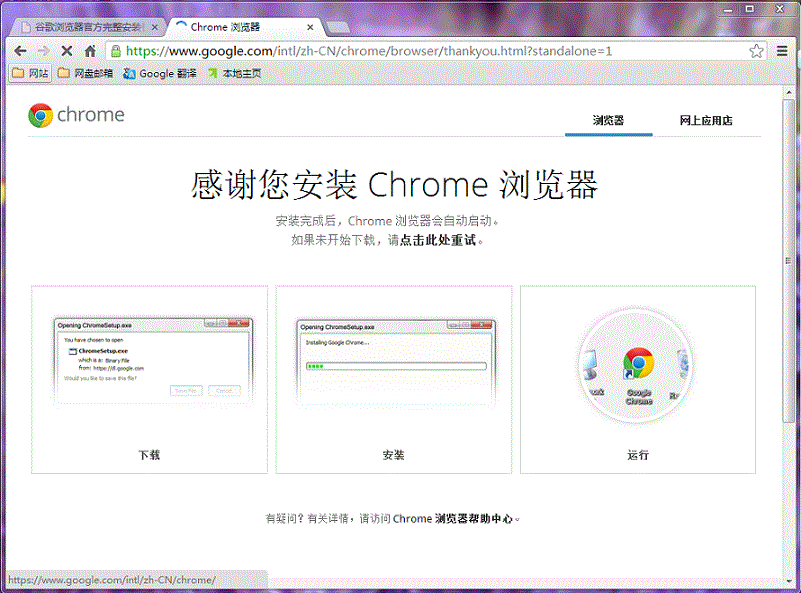Click the 下载 step screenshot thumbnail
Viewport: 801px width, 593px height.
click(153, 361)
